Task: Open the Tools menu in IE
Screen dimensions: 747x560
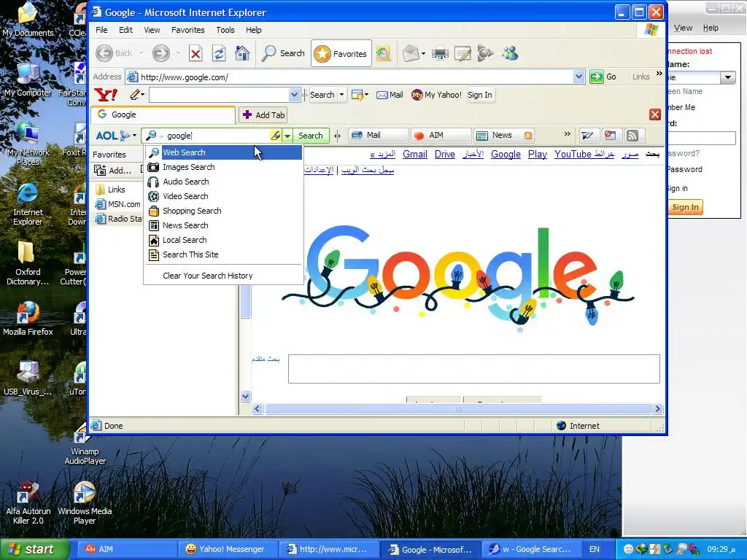Action: point(225,29)
